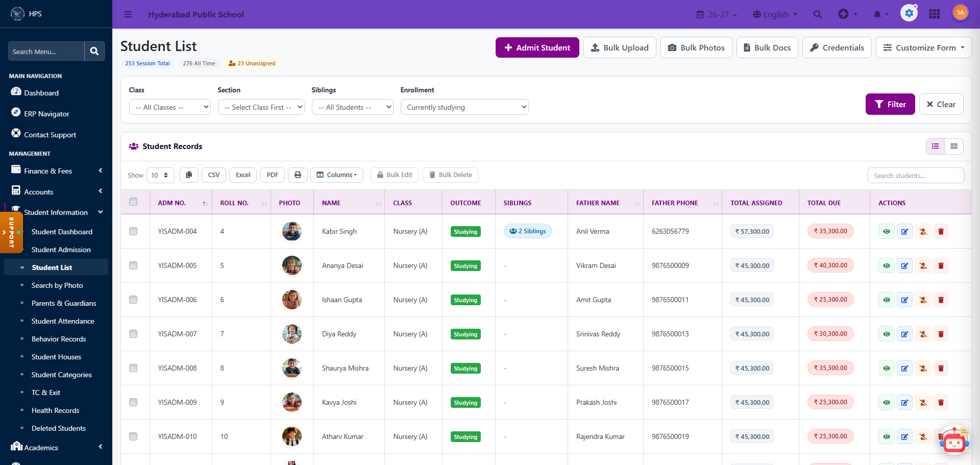Screen dimensions: 980x465
Task: Open the SA user avatar
Action: 961,12
